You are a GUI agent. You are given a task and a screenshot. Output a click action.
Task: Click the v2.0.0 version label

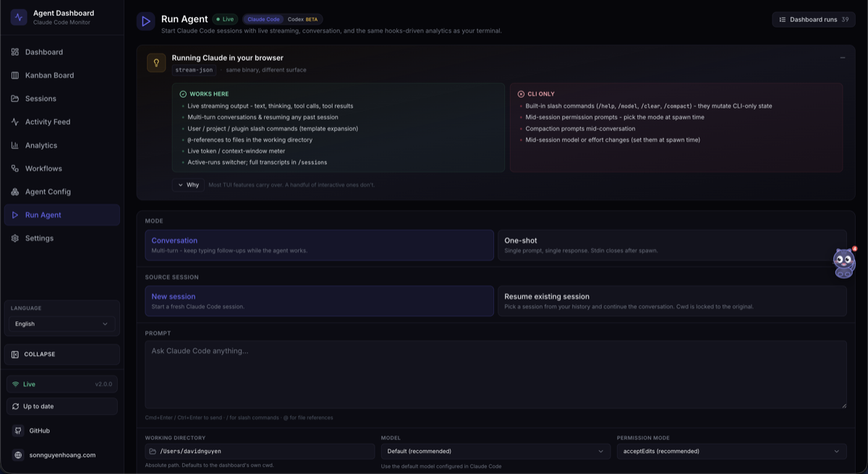104,384
